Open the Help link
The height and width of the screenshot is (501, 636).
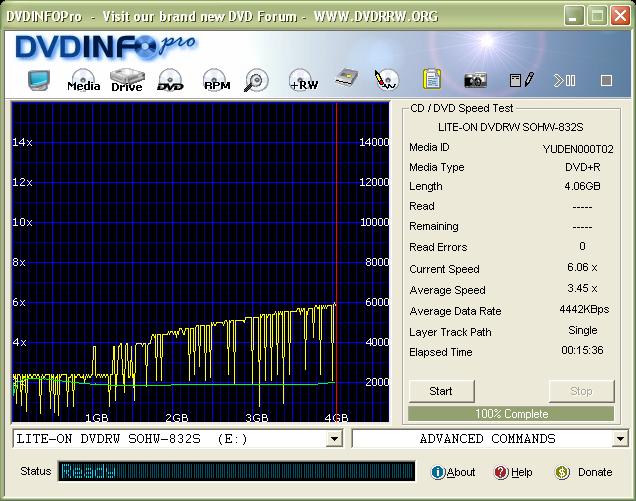click(x=522, y=472)
